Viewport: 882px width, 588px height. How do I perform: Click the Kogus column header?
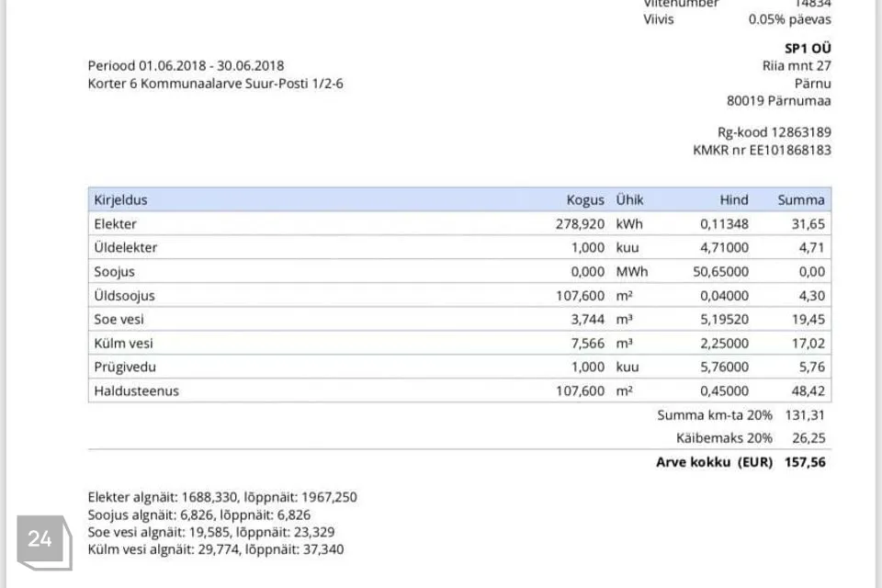[x=585, y=199]
